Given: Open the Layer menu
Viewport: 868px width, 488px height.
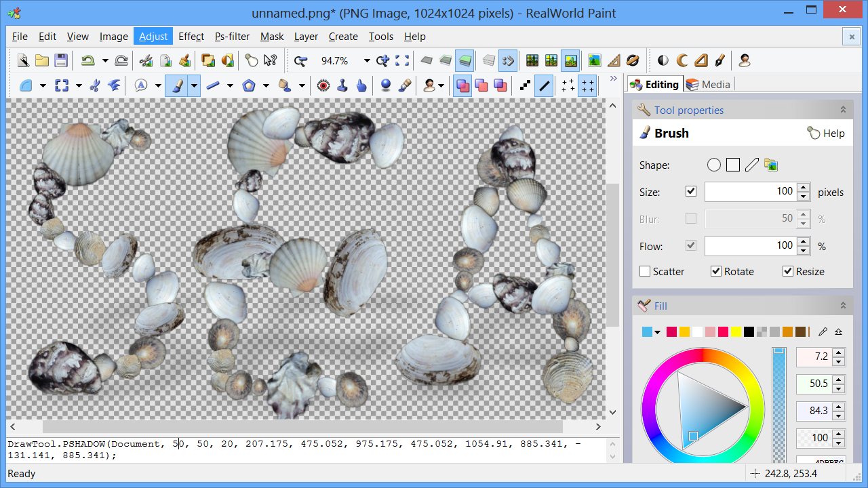Looking at the screenshot, I should (x=306, y=37).
